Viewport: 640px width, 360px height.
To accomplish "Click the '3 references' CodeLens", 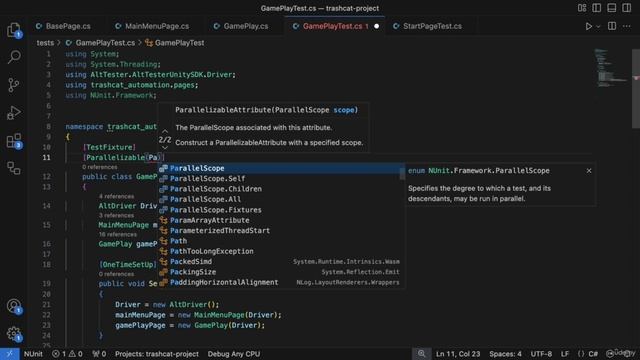I will [116, 215].
